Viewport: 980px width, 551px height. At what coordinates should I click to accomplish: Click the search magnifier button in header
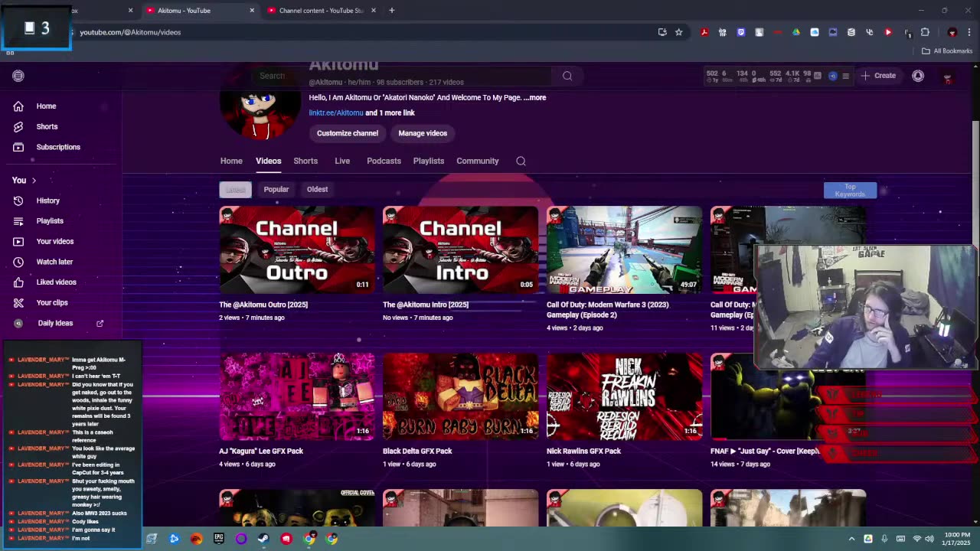click(x=567, y=76)
